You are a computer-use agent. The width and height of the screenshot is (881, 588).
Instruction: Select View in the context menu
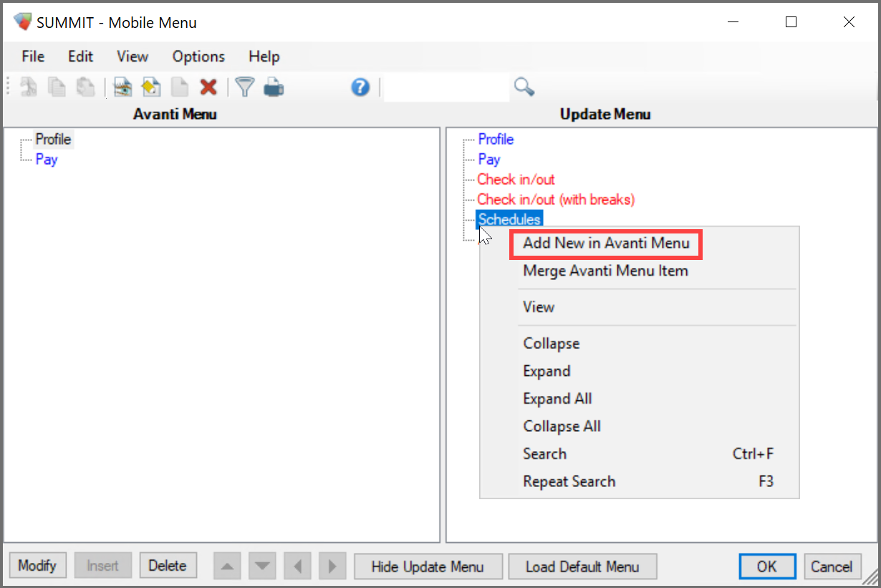(539, 307)
